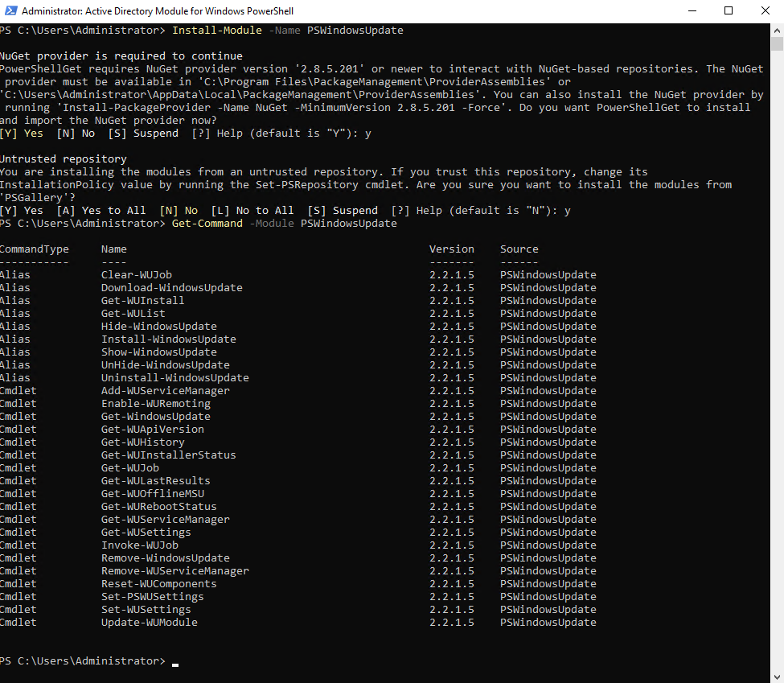Click the 'Version' column header
Image resolution: width=784 pixels, height=683 pixels.
(x=451, y=249)
